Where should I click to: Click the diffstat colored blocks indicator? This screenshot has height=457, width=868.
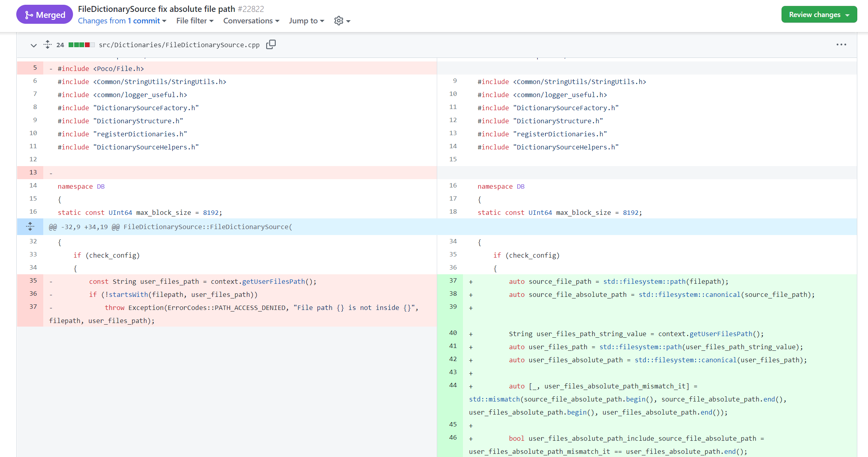pos(81,45)
